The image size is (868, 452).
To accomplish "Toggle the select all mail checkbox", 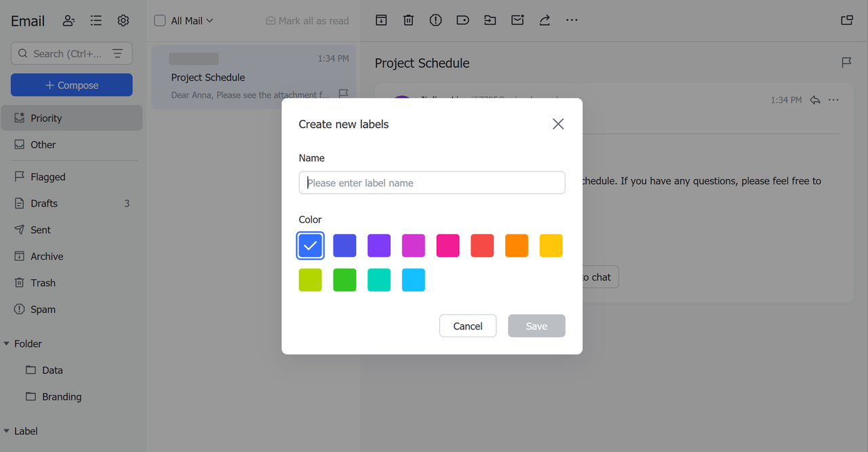I will coord(160,20).
